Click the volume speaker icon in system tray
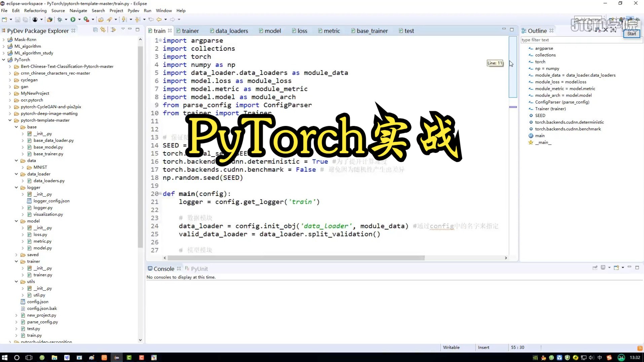The width and height of the screenshot is (644, 362). (x=592, y=358)
